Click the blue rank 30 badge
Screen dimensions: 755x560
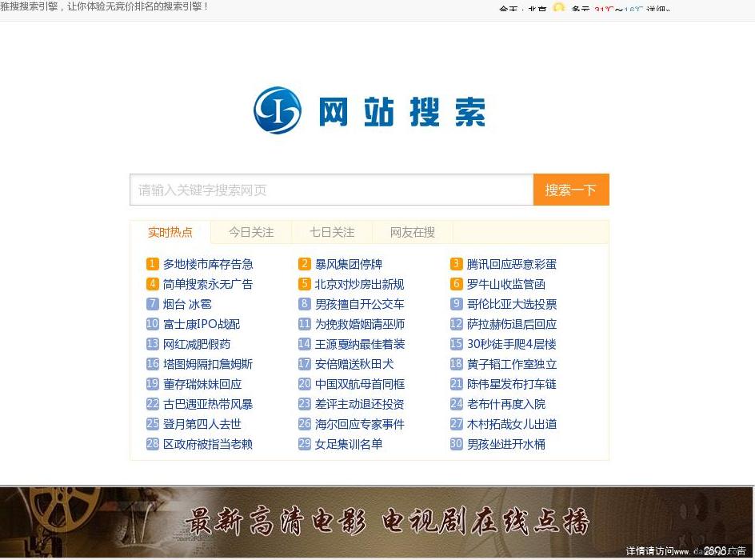click(x=456, y=443)
